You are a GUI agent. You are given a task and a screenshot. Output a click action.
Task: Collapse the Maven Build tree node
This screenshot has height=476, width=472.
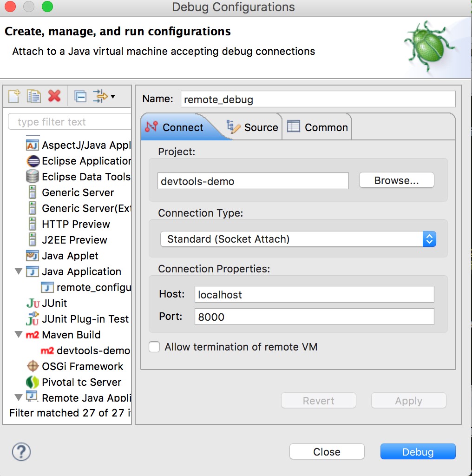pos(19,334)
